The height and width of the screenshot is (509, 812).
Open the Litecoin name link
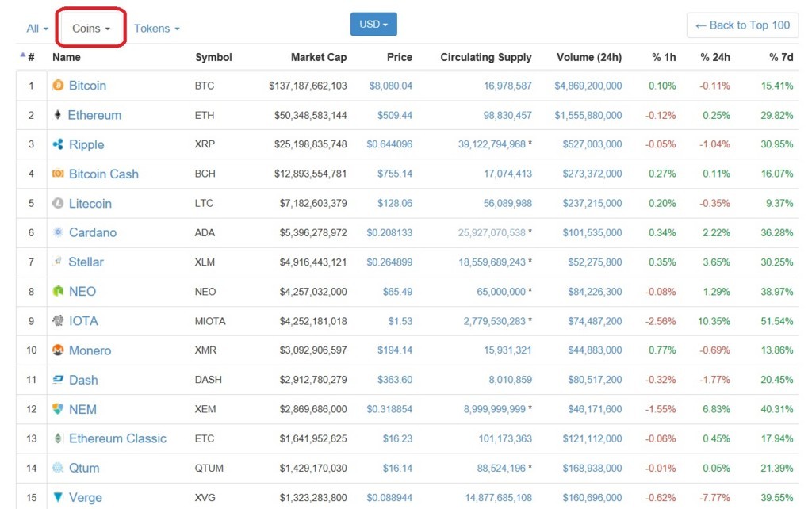click(90, 204)
